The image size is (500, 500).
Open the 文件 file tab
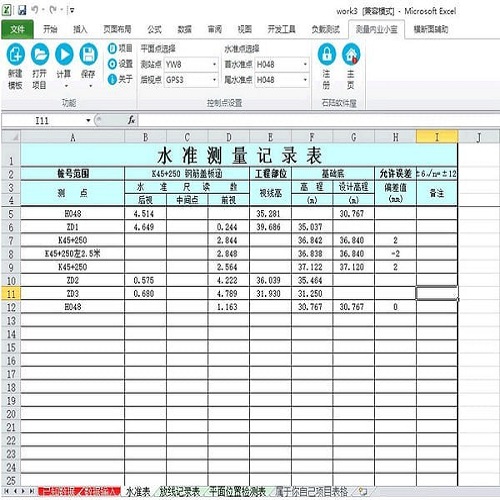coord(17,29)
